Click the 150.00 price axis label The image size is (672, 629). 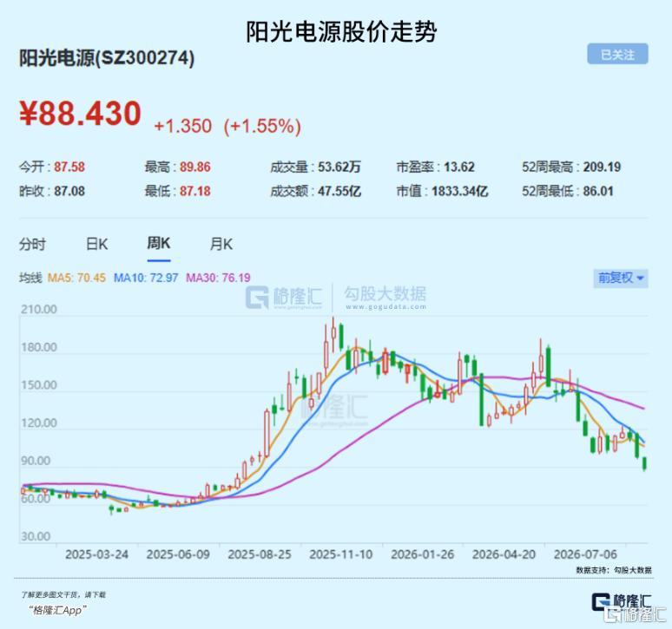38,385
